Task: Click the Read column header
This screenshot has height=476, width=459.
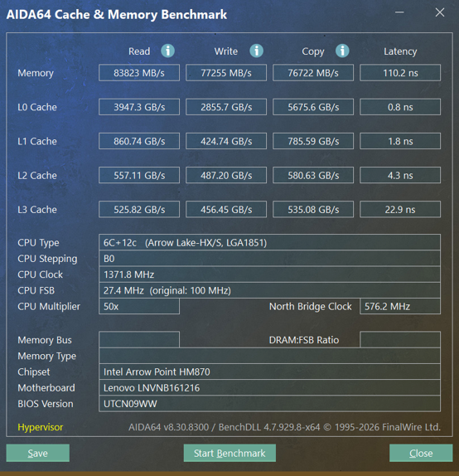Action: [x=139, y=51]
